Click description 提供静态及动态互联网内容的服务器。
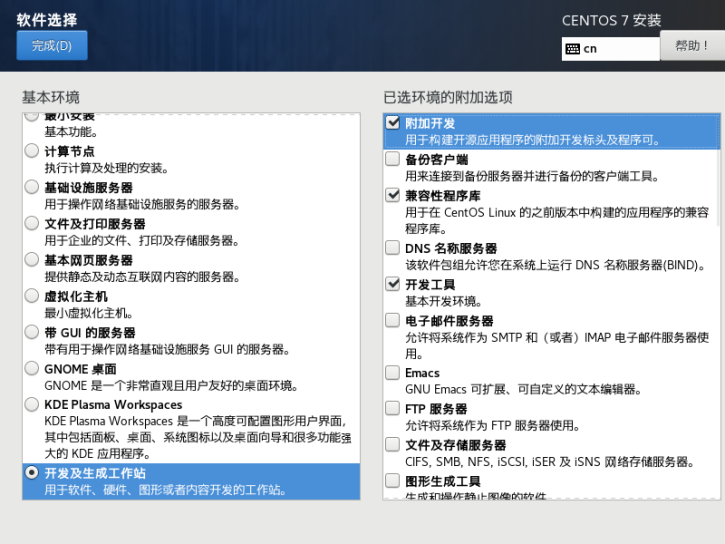 pos(142,276)
